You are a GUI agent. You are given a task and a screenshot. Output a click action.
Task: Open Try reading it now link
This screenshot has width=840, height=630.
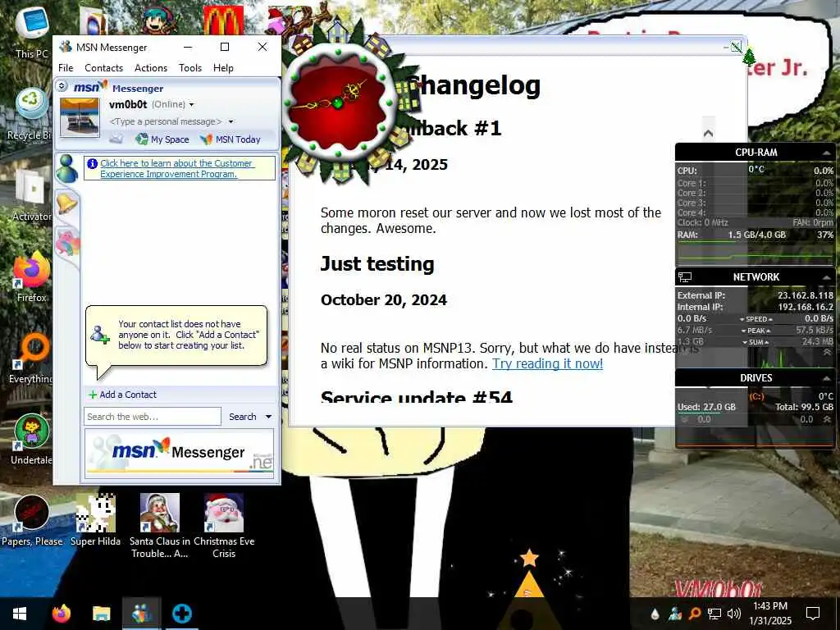[547, 363]
